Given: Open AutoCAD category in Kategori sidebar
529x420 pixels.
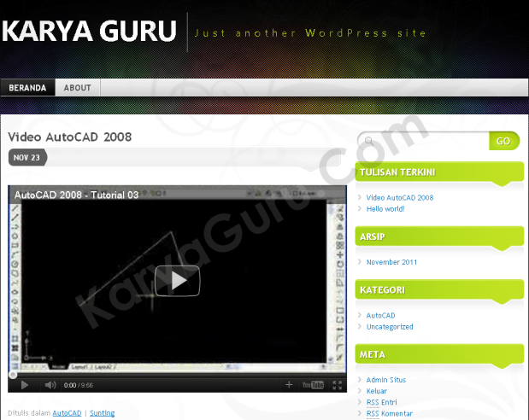Looking at the screenshot, I should [x=380, y=315].
